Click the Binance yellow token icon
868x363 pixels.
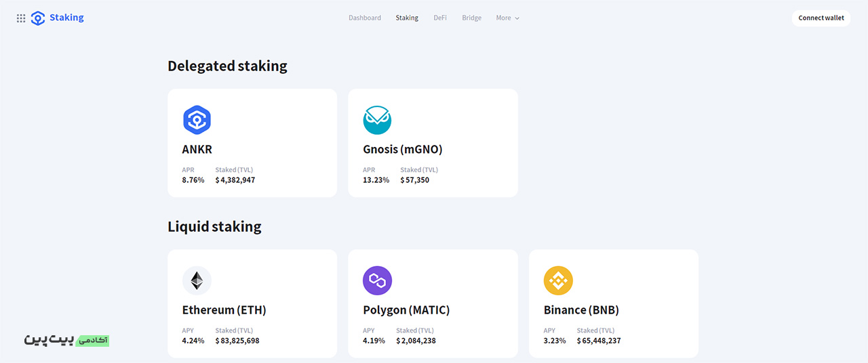pos(558,280)
